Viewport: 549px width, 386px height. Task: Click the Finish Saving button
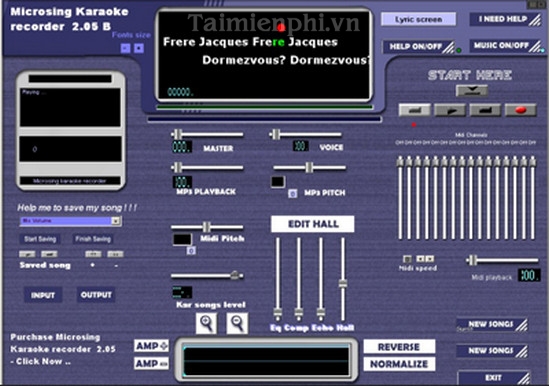click(x=93, y=239)
